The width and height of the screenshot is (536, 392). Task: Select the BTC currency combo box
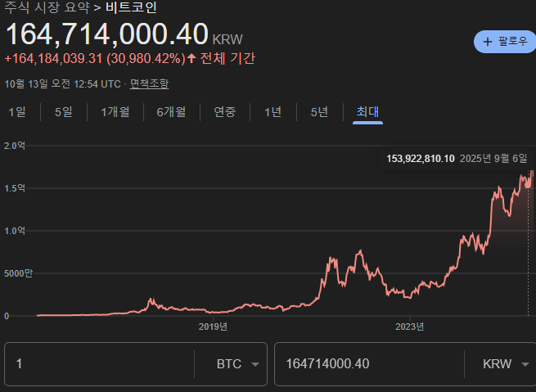pyautogui.click(x=231, y=364)
